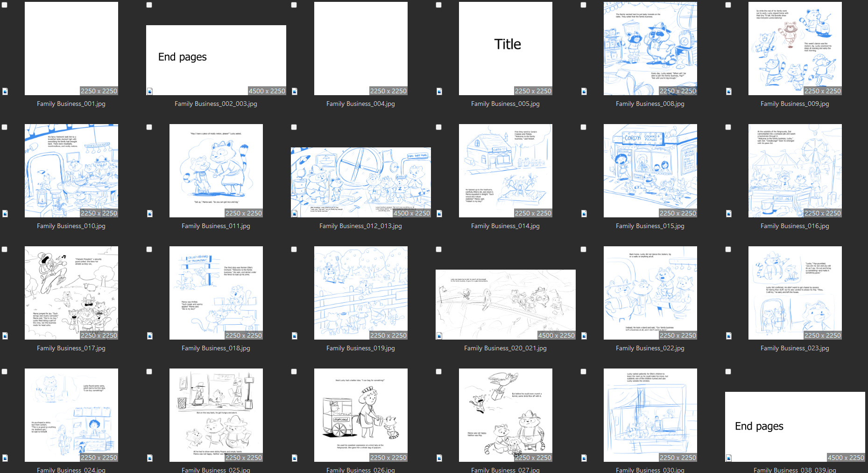Image resolution: width=868 pixels, height=473 pixels.
Task: Click the file icon beside Family Business_001.jpg
Action: 5,91
